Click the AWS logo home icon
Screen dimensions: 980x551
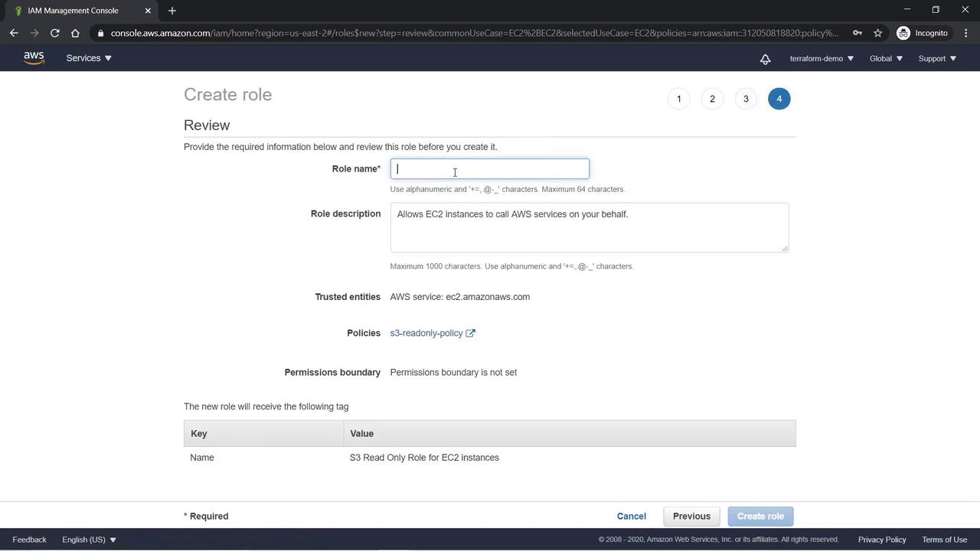(34, 58)
